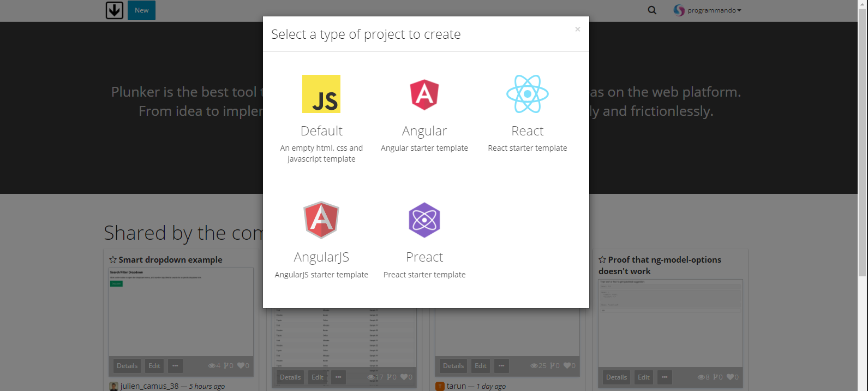This screenshot has height=391, width=868.
Task: Edit the Smart dropdown example plunk
Action: point(154,366)
